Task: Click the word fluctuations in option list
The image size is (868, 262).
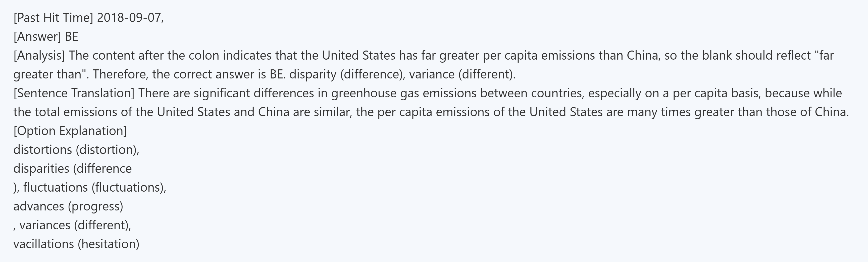Action: (56, 188)
